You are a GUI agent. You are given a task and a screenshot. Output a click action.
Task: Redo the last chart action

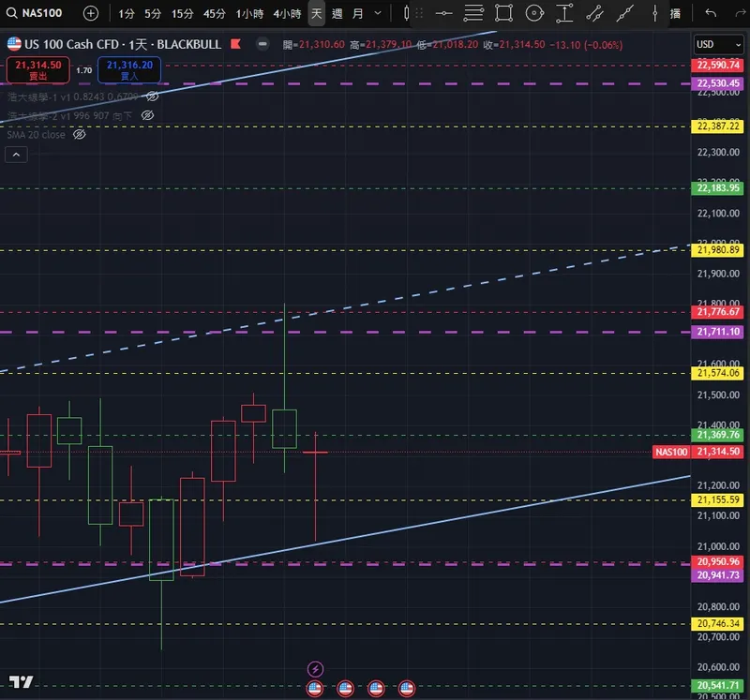click(x=741, y=13)
